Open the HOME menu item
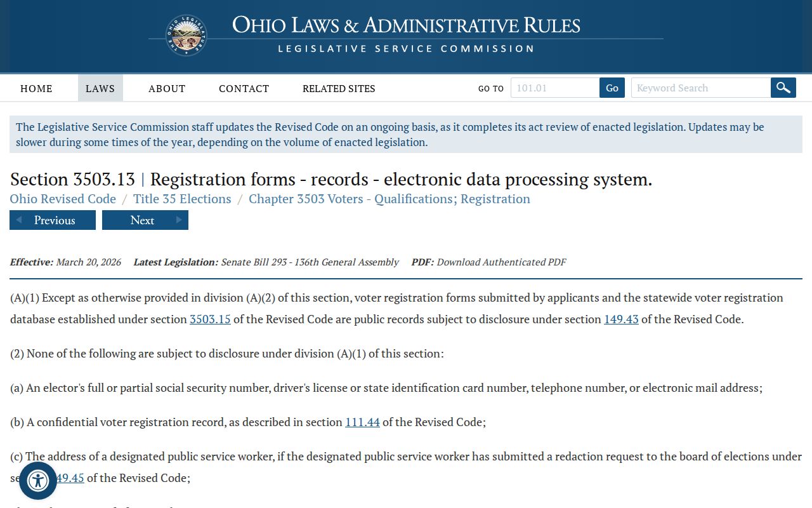 tap(36, 88)
